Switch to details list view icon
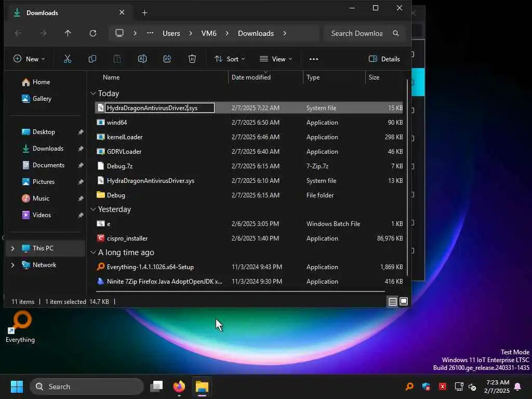The image size is (532, 399). (x=393, y=302)
